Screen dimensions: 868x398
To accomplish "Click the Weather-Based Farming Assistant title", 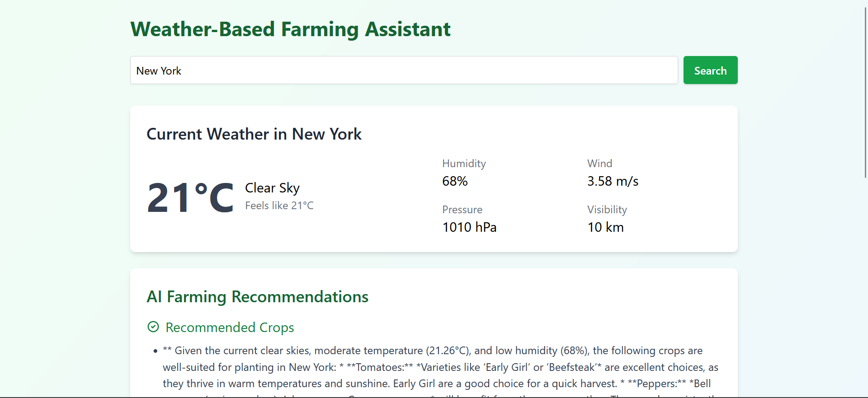I will [x=290, y=29].
